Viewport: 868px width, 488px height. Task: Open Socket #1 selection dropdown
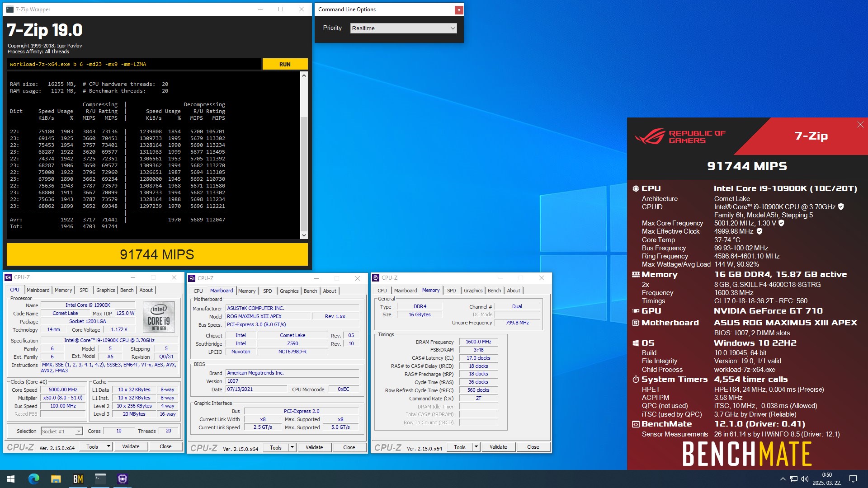pyautogui.click(x=61, y=431)
